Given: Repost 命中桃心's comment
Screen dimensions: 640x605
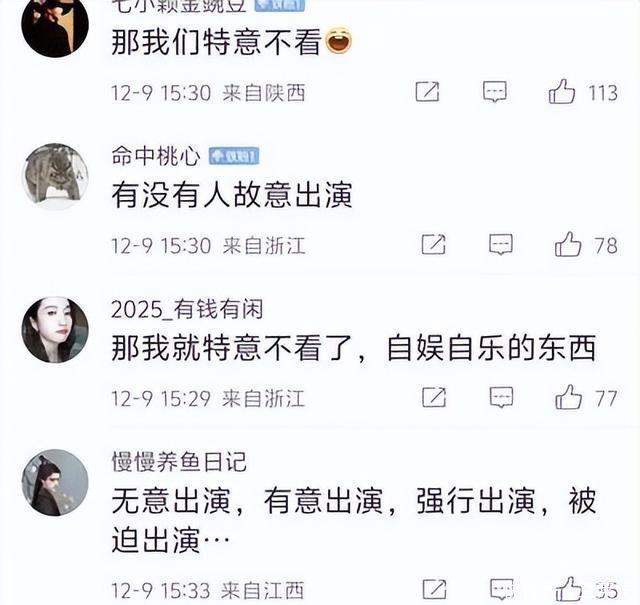Looking at the screenshot, I should click(x=433, y=245).
